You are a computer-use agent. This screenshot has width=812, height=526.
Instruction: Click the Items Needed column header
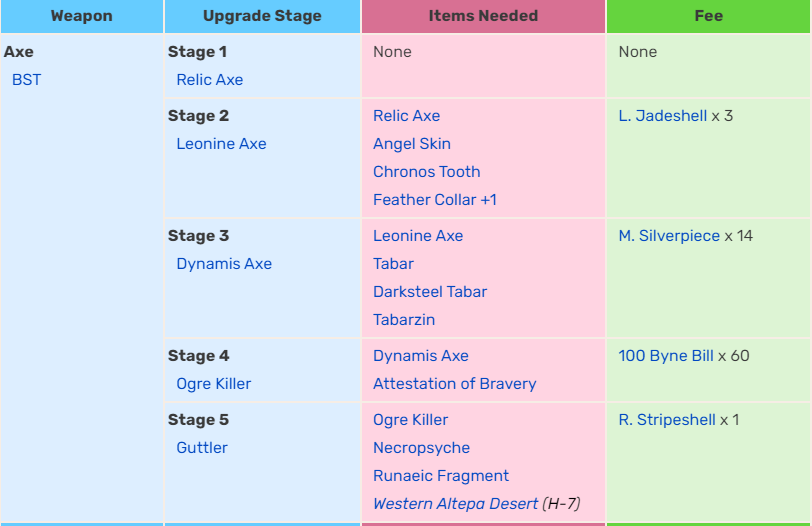483,16
